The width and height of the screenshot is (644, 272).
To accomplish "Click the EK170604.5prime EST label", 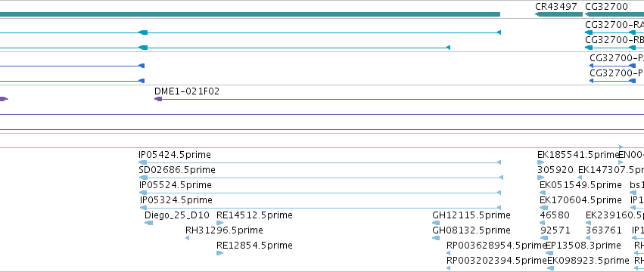I will coord(580,200).
